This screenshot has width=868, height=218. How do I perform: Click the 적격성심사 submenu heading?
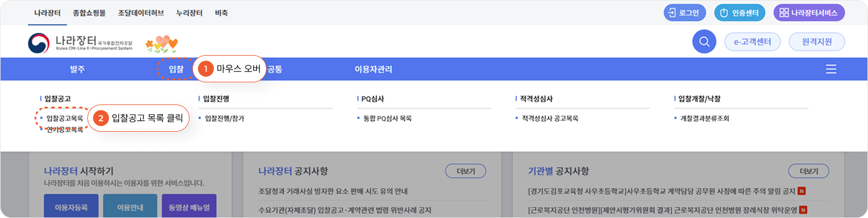coord(536,98)
